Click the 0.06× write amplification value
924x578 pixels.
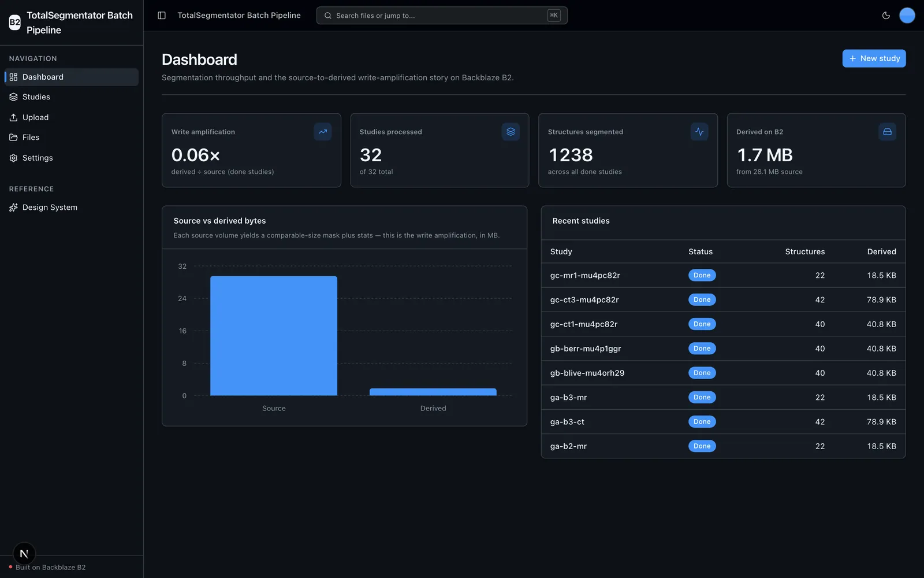click(196, 155)
